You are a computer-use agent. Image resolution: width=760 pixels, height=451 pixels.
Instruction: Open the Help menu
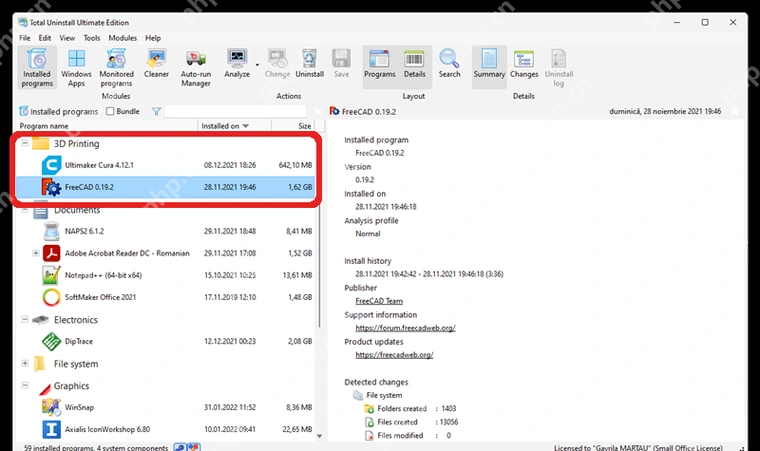point(153,38)
